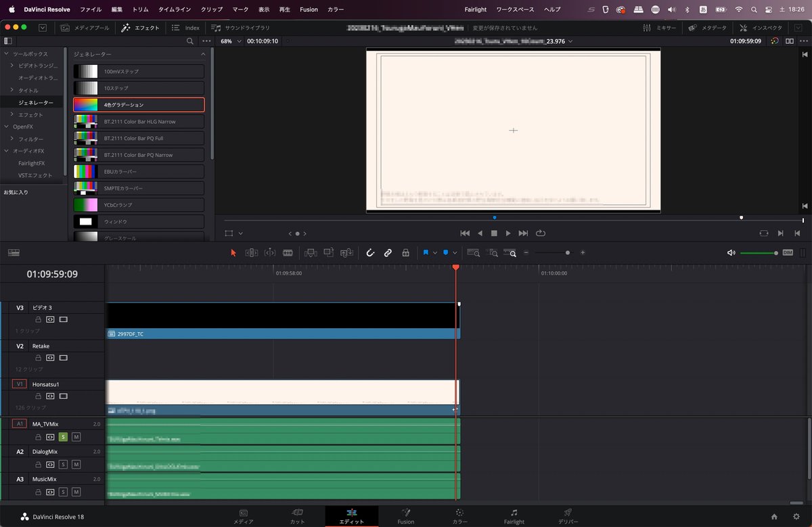Toggle the effects sidebar panel layout icon
Viewport: 812px width, 527px height.
(x=7, y=41)
